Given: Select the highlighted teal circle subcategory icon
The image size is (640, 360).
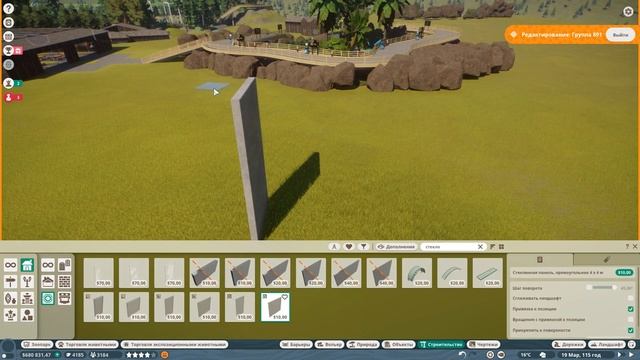Looking at the screenshot, I should (x=48, y=298).
